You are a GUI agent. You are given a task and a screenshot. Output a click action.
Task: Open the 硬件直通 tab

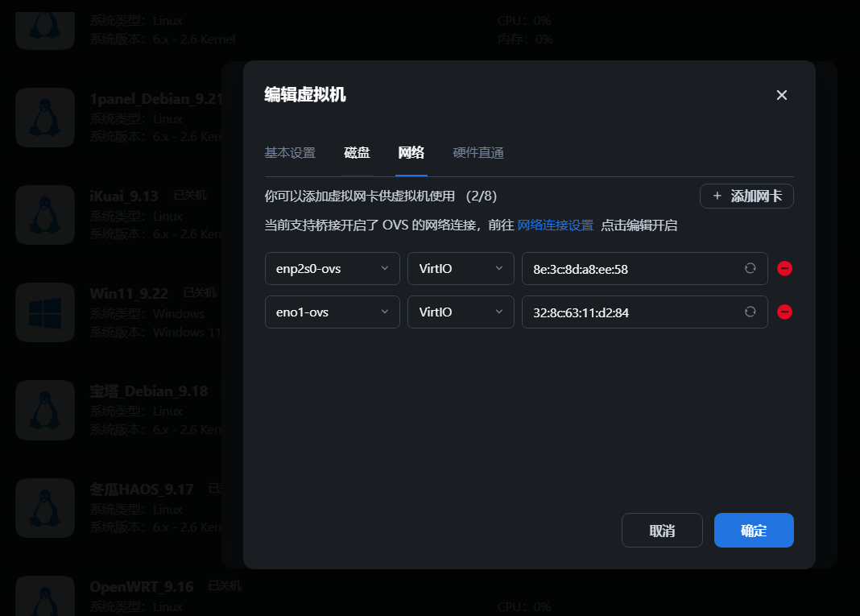(478, 152)
